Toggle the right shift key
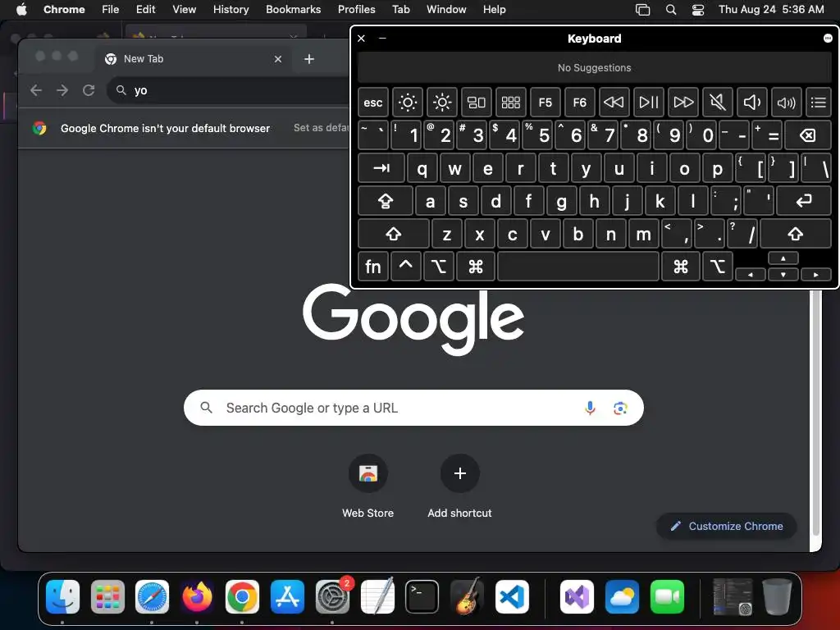The width and height of the screenshot is (840, 630). pyautogui.click(x=796, y=234)
